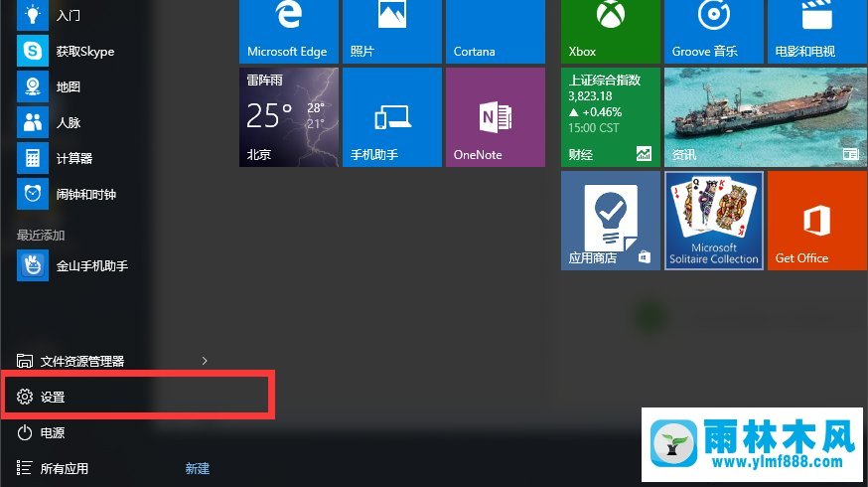Open the 资讯 news tile with ship photo
The height and width of the screenshot is (487, 868).
pyautogui.click(x=766, y=117)
